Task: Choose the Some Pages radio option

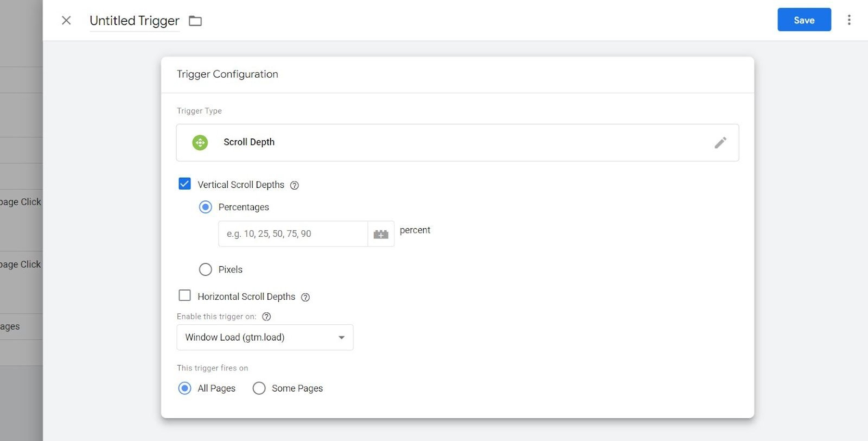Action: coord(259,388)
